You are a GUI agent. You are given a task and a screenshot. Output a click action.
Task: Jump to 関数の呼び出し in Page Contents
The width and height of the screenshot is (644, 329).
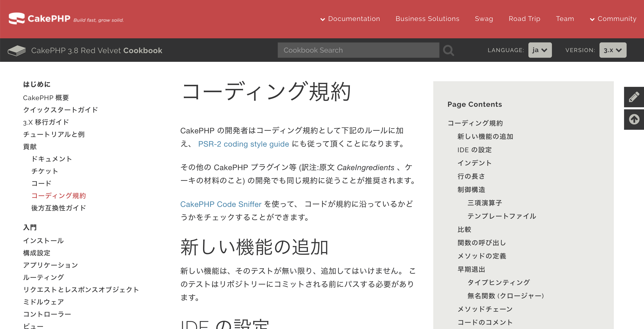[482, 243]
